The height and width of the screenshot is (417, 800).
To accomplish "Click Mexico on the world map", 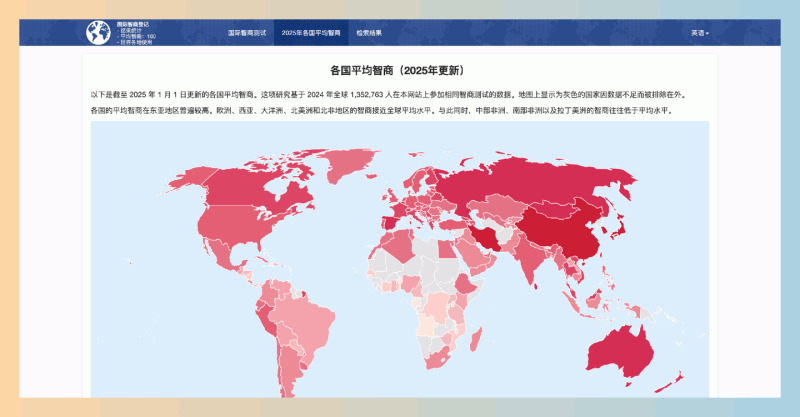I will (219, 255).
